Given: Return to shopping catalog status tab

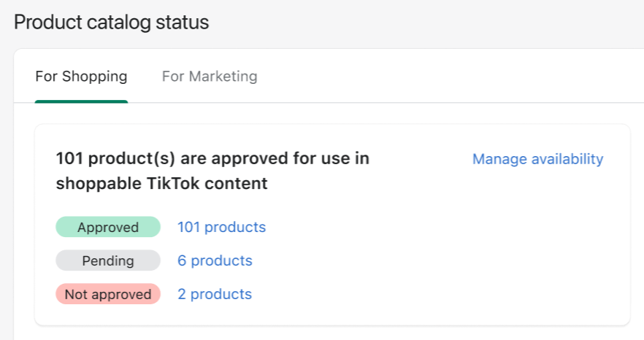Looking at the screenshot, I should click(81, 76).
